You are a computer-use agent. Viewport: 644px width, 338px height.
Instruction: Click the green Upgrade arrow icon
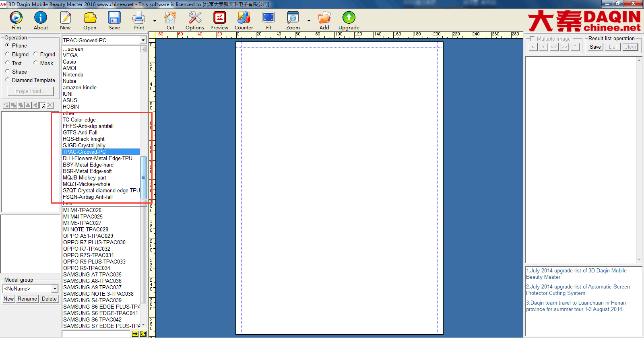pos(349,18)
